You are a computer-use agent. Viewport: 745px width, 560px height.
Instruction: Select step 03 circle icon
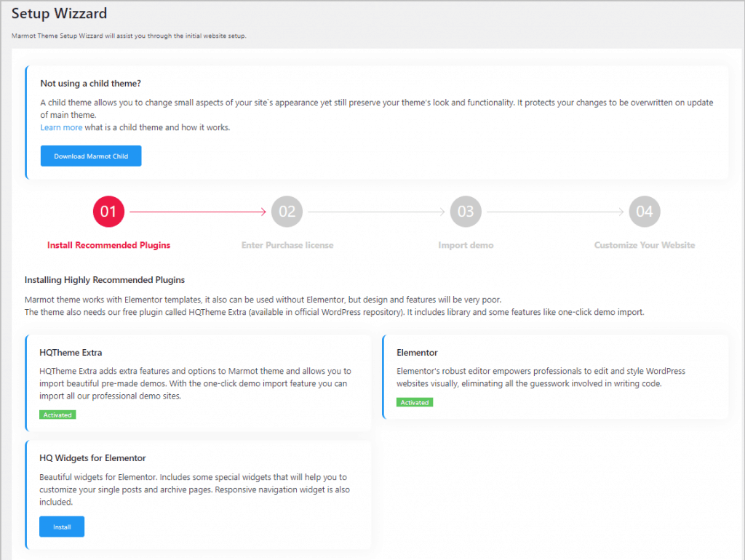tap(466, 212)
